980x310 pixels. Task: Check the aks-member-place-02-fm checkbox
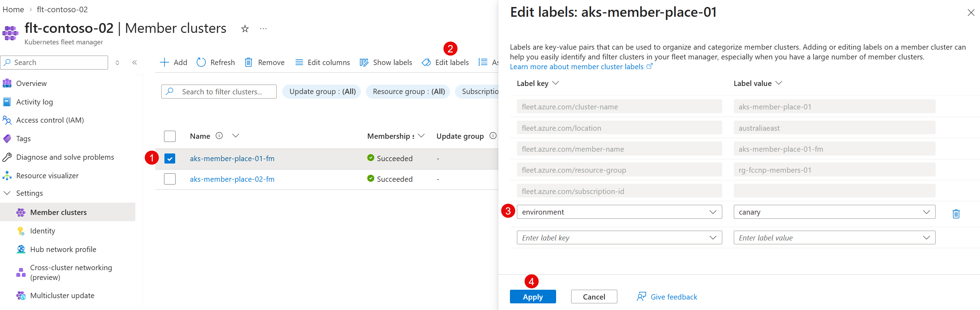(170, 179)
